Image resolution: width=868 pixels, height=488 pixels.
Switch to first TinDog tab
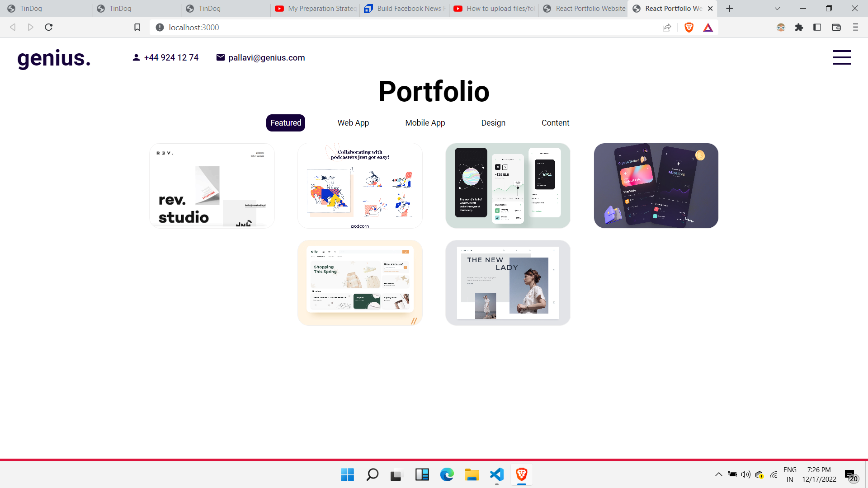[x=45, y=9]
